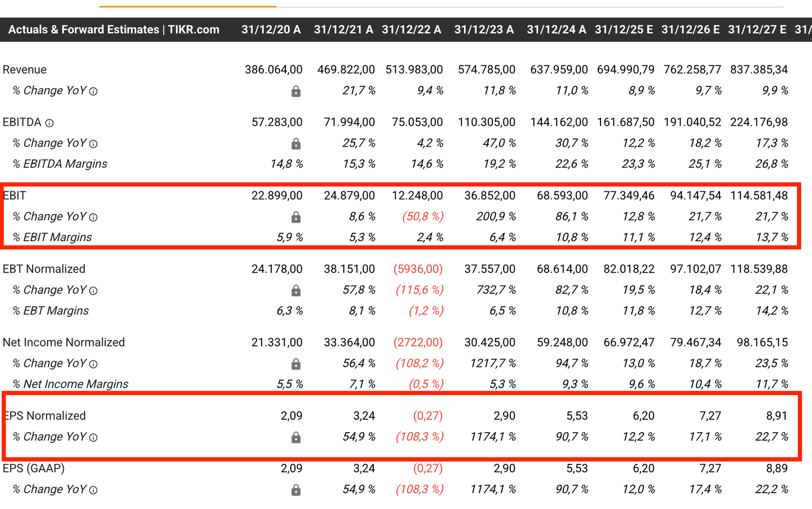Click the Actuals & Forward Estimates header
Screen dimensions: 812x509
(x=113, y=29)
